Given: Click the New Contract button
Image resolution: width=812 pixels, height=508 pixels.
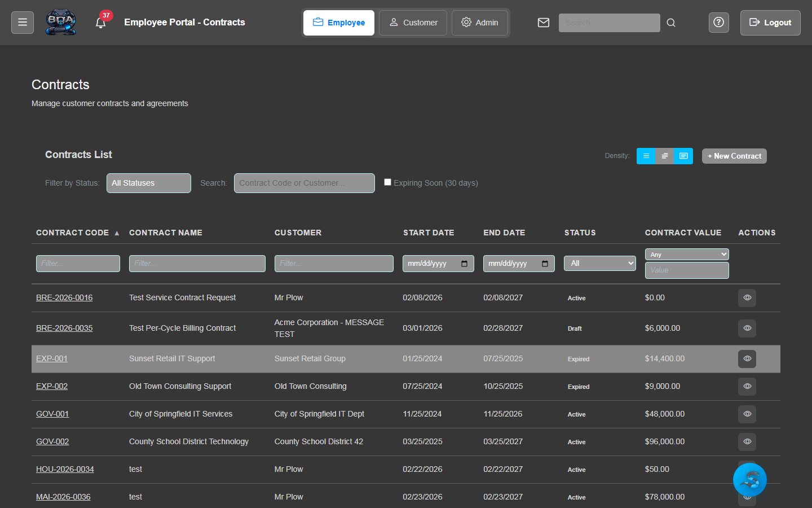Looking at the screenshot, I should point(734,156).
